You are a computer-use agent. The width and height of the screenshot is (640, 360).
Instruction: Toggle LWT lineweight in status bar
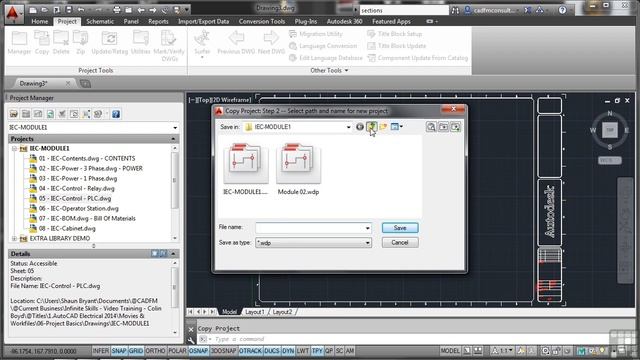coord(302,351)
